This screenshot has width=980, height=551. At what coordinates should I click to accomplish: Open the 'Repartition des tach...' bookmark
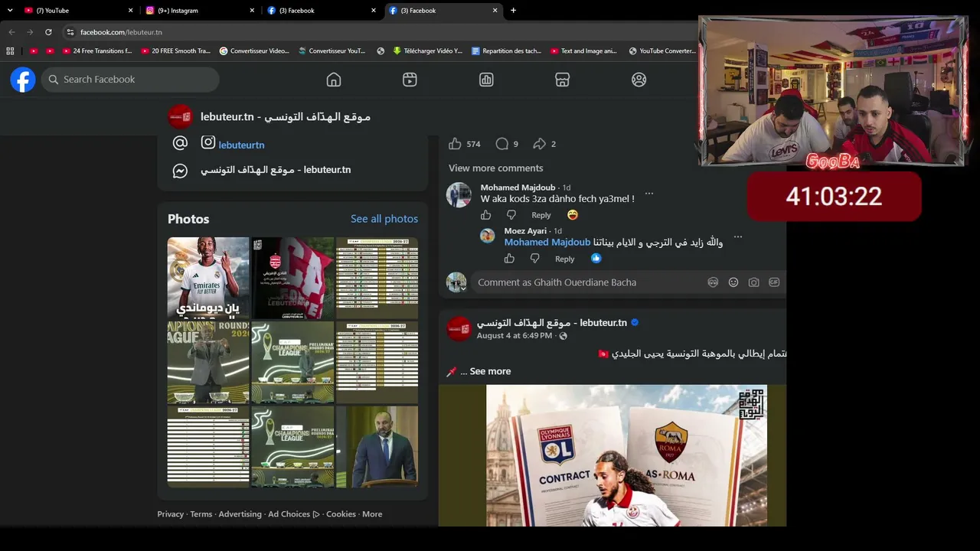tap(506, 51)
